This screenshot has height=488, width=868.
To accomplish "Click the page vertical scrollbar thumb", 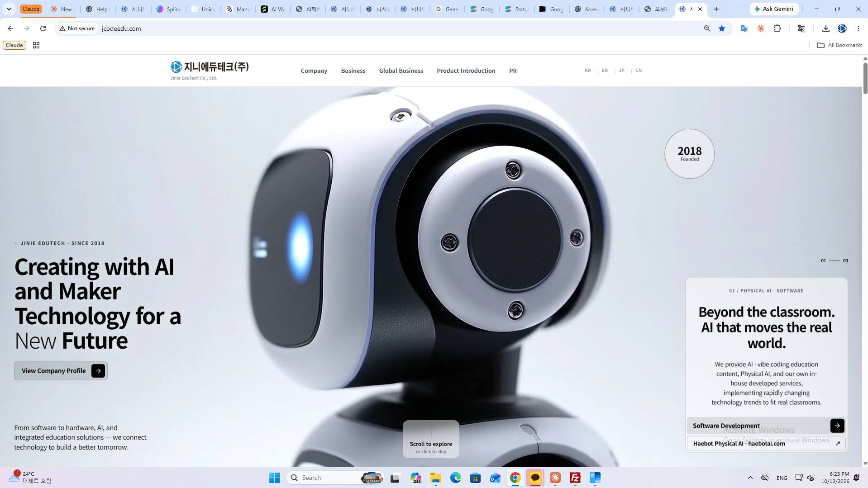I will tap(865, 78).
